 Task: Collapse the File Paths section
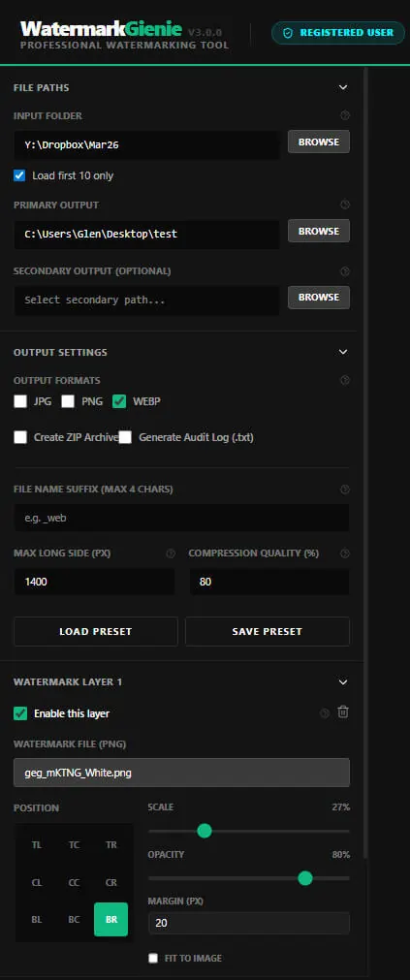click(x=342, y=87)
